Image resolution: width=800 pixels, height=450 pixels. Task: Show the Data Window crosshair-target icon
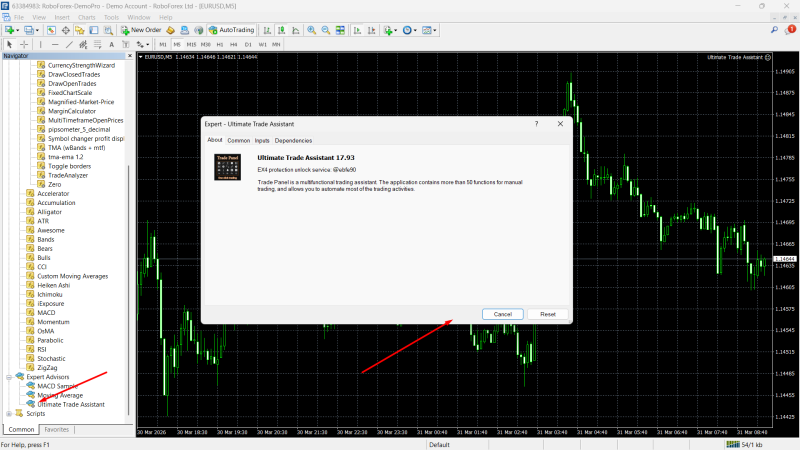pos(66,30)
